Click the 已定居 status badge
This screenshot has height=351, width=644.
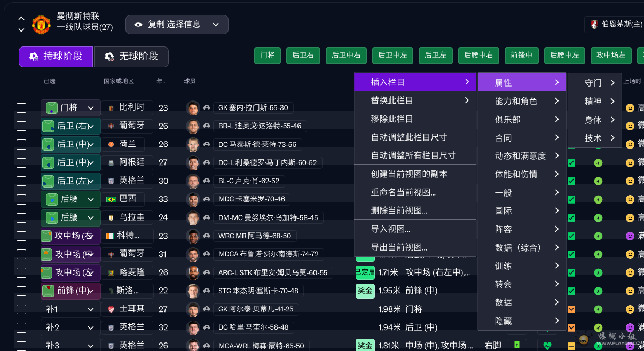(x=365, y=272)
